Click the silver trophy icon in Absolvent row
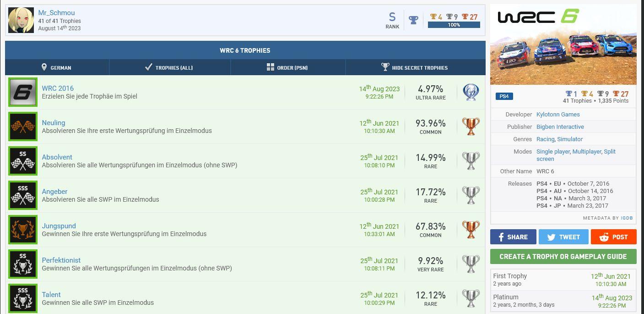Image resolution: width=644 pixels, height=314 pixels. click(x=471, y=161)
